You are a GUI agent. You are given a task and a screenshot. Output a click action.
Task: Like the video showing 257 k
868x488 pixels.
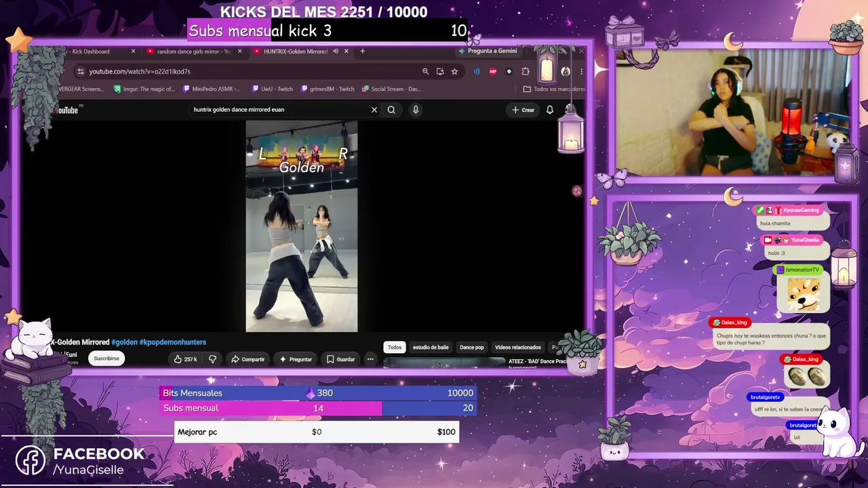point(185,359)
